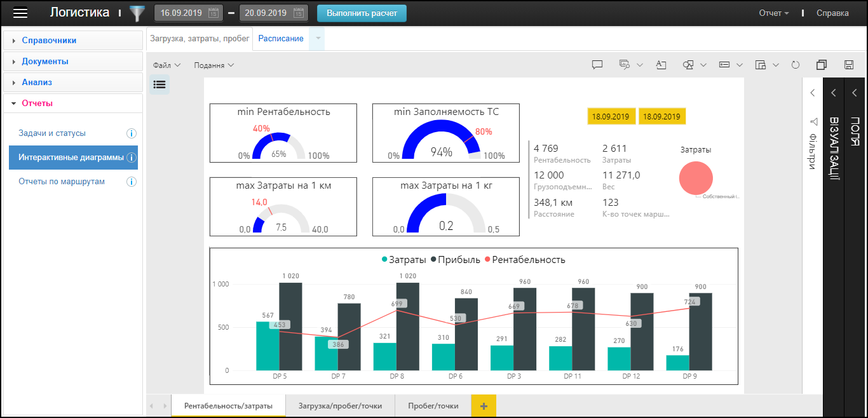Add a new report page with plus
This screenshot has height=418, width=868.
pos(484,406)
